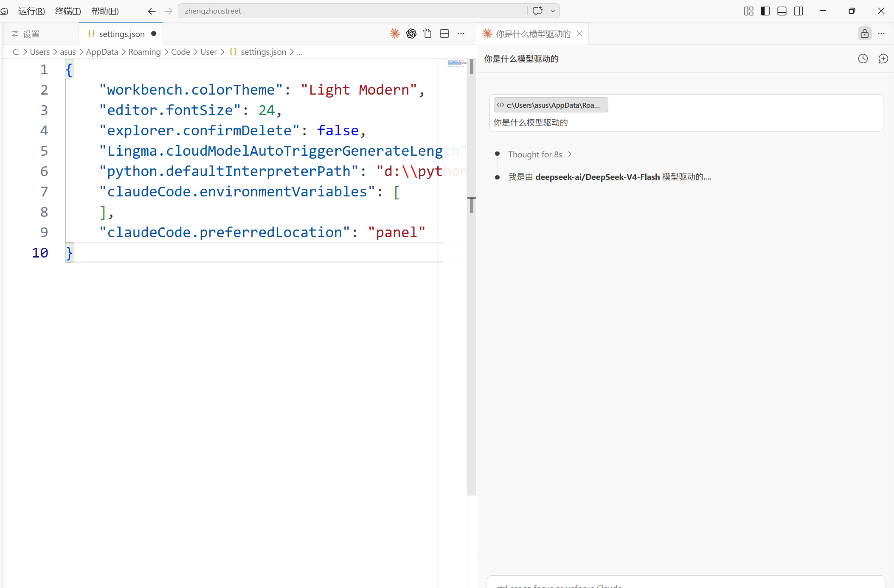
Task: Open the 运行(R) menu
Action: coord(31,11)
